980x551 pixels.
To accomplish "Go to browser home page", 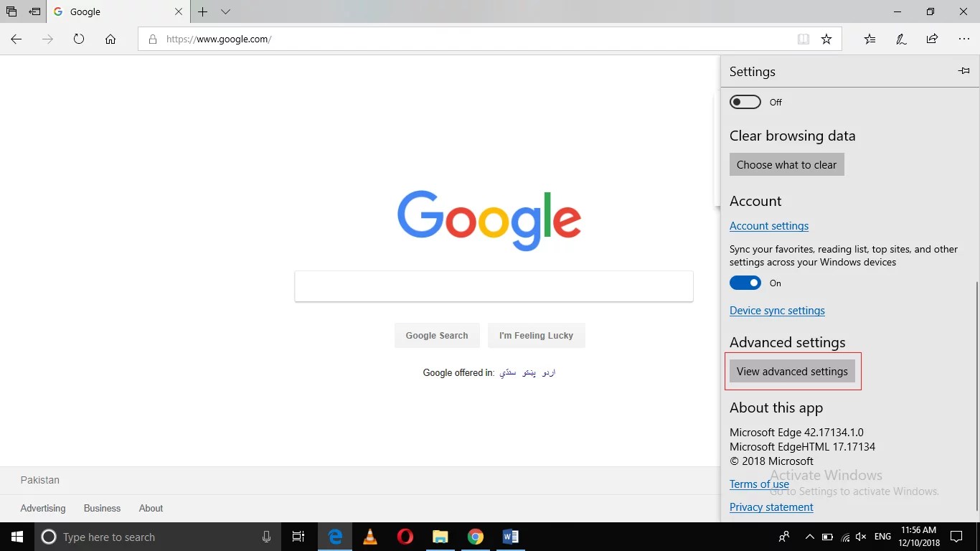I will coord(110,39).
